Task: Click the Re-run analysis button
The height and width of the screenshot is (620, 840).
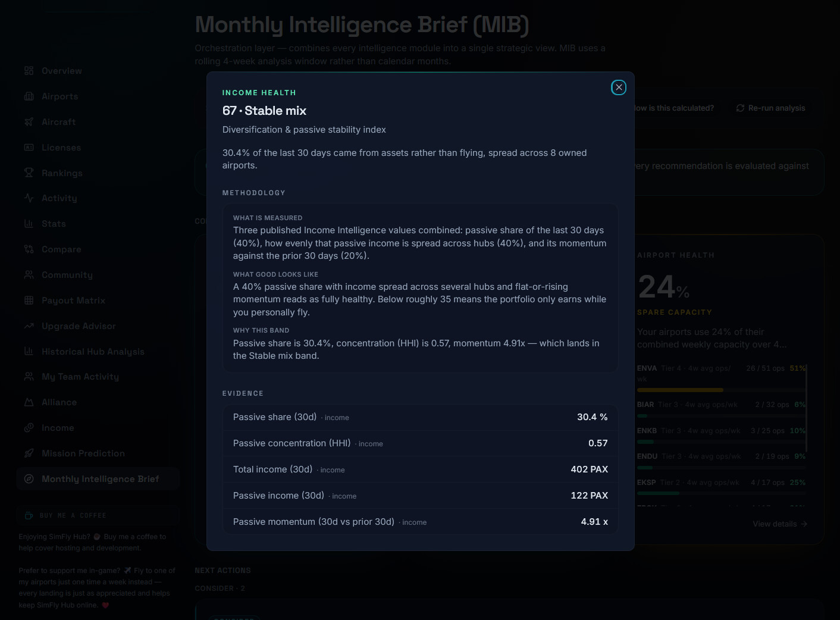Action: [770, 108]
